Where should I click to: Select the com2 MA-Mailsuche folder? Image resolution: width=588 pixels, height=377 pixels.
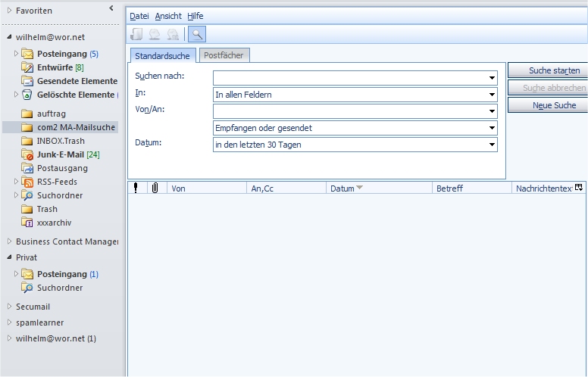point(61,127)
